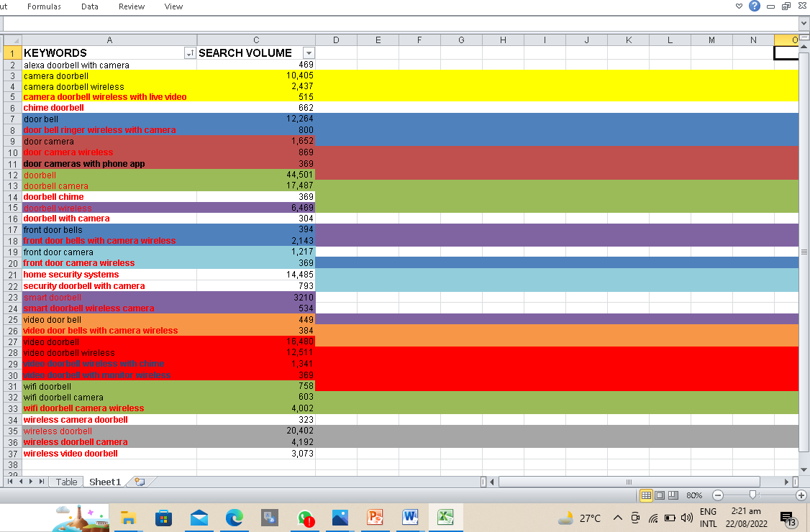Select the 'doorbell' keyword cell in row 12
This screenshot has width=810, height=532.
click(109, 175)
